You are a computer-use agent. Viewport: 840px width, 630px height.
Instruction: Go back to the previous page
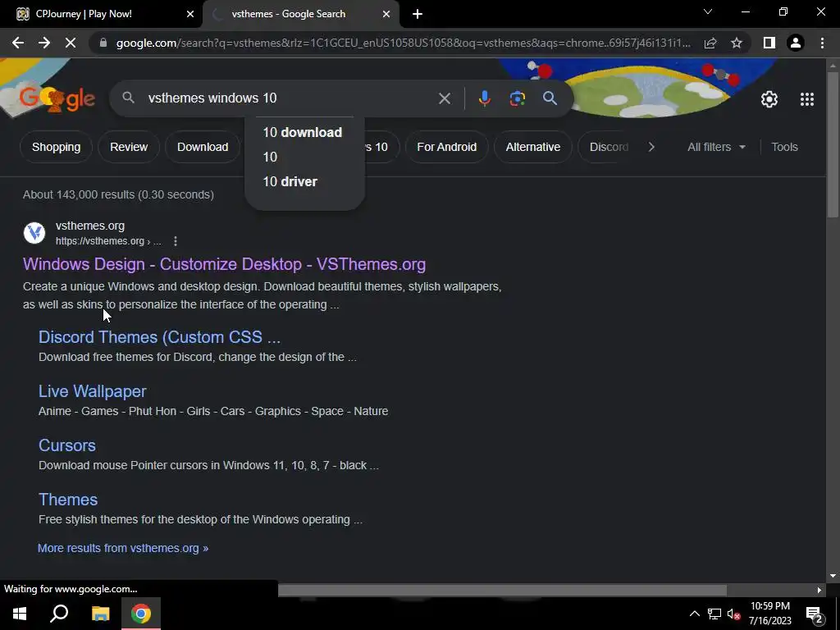pyautogui.click(x=18, y=43)
